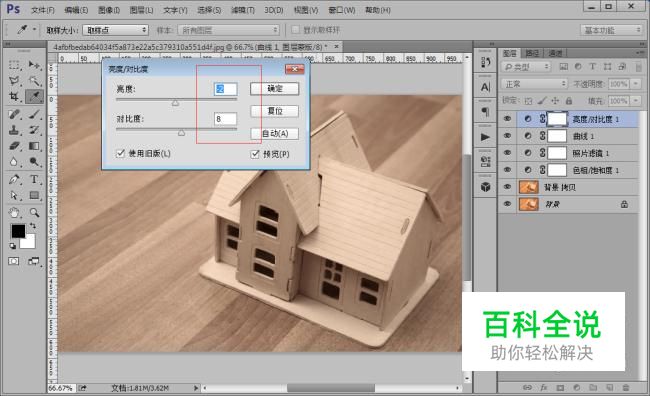Open the 取样大小 dropdown

pos(115,30)
